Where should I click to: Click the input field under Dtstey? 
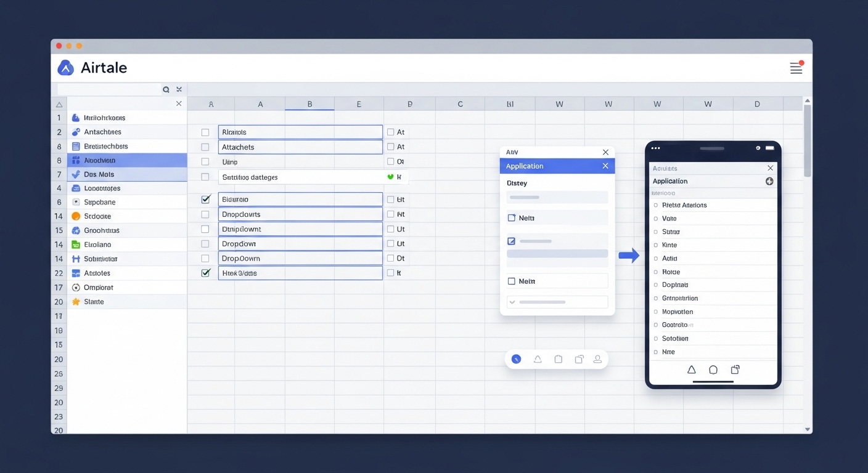click(557, 197)
